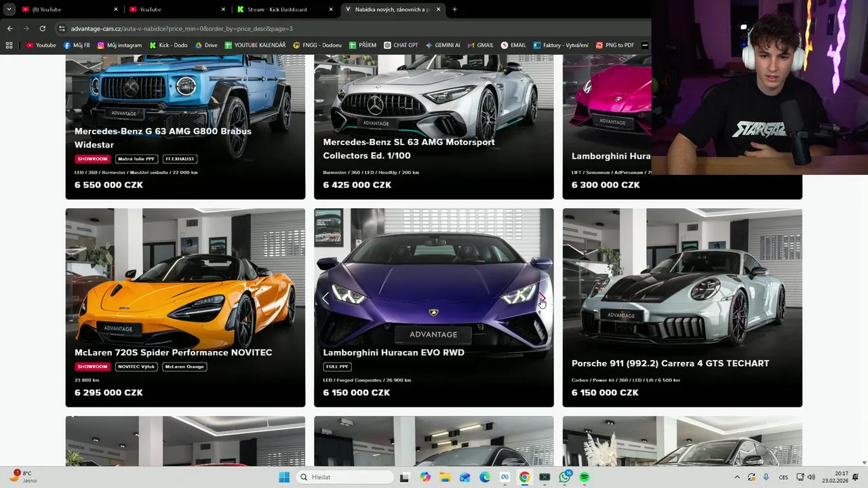This screenshot has height=488, width=868.
Task: Open a new browser tab
Action: tap(454, 9)
